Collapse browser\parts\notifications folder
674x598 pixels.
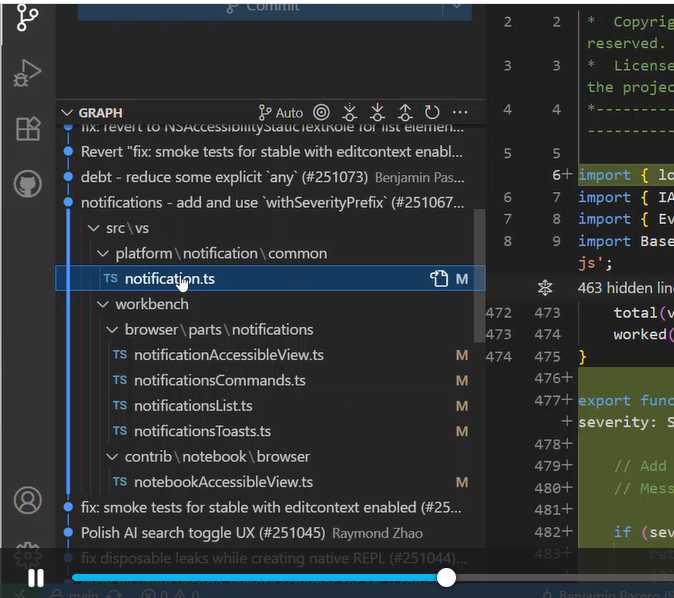coord(112,330)
